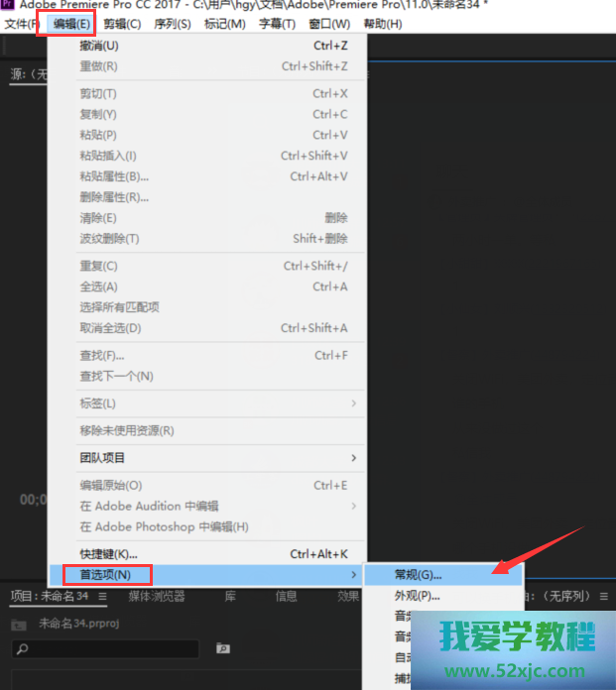Click the project panel search input field
The width and height of the screenshot is (616, 690).
pos(109,649)
